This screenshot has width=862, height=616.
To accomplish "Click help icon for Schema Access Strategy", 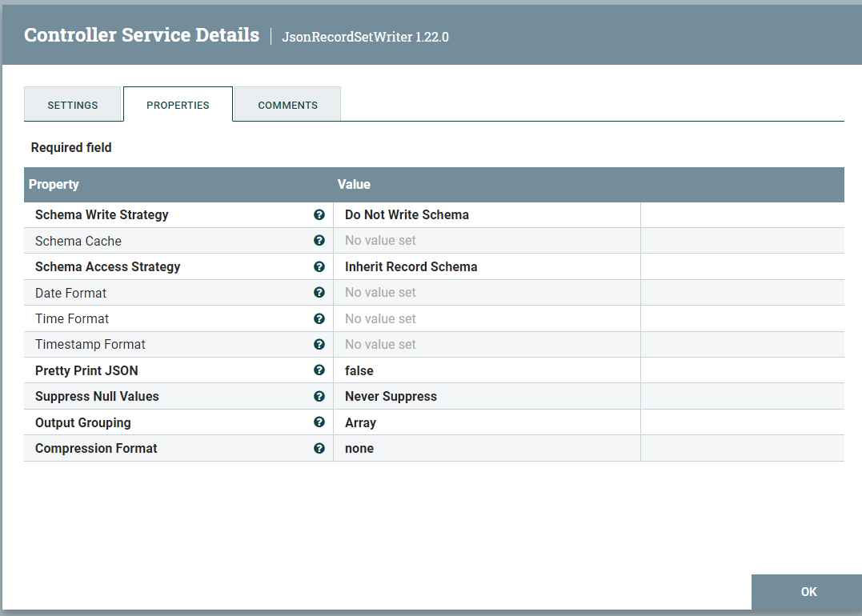I will [319, 266].
